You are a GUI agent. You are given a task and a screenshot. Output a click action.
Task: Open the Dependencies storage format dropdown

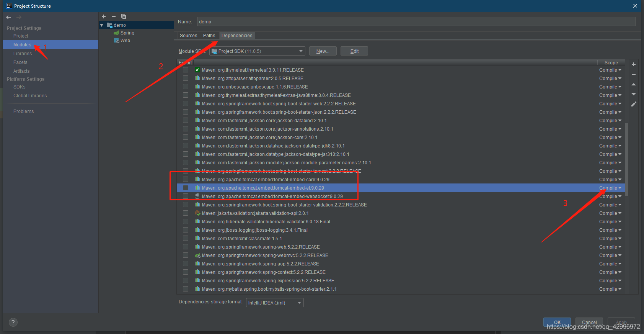275,303
